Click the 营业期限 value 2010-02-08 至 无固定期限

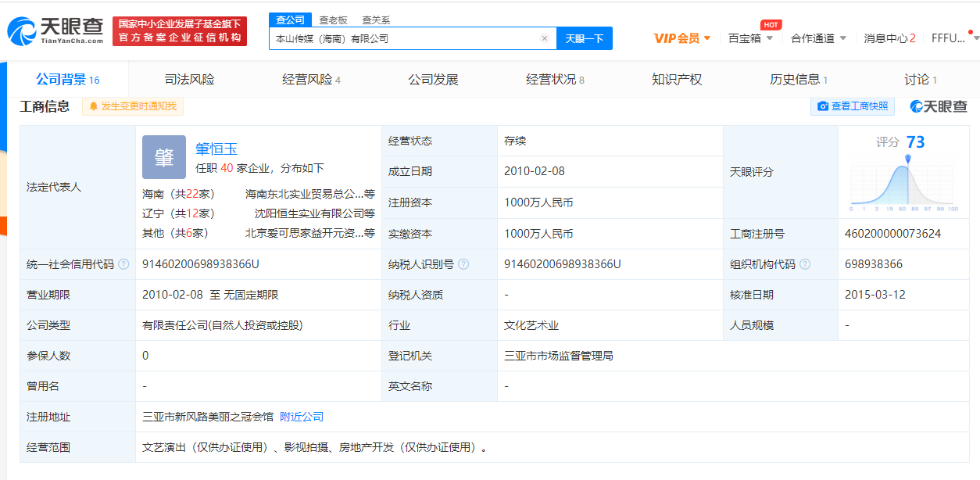click(210, 295)
